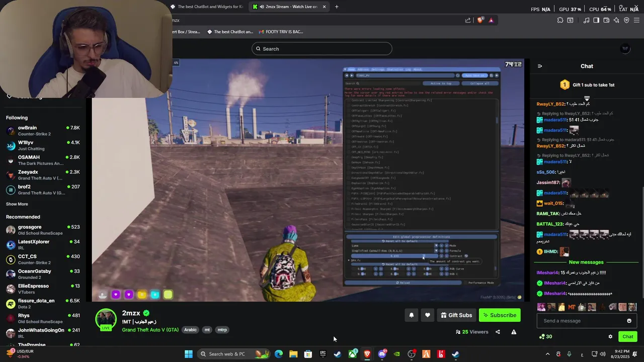Open ReShade Log tab

[x=408, y=69]
